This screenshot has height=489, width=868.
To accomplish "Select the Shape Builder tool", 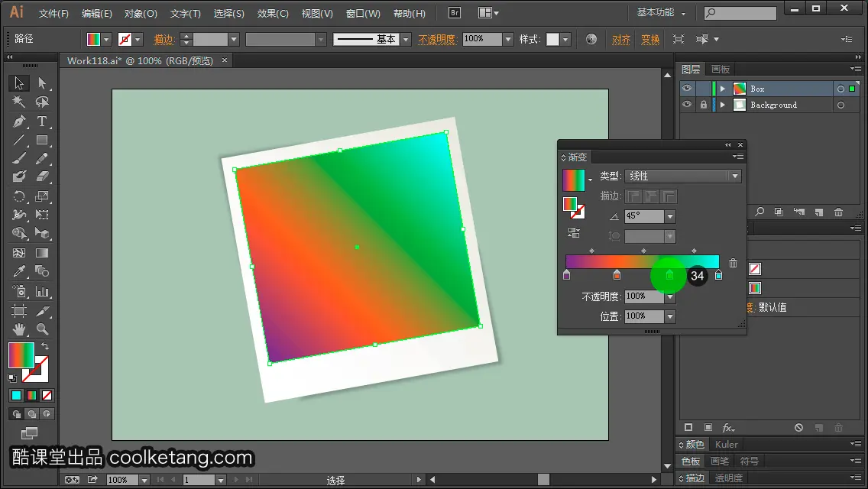I will point(19,234).
